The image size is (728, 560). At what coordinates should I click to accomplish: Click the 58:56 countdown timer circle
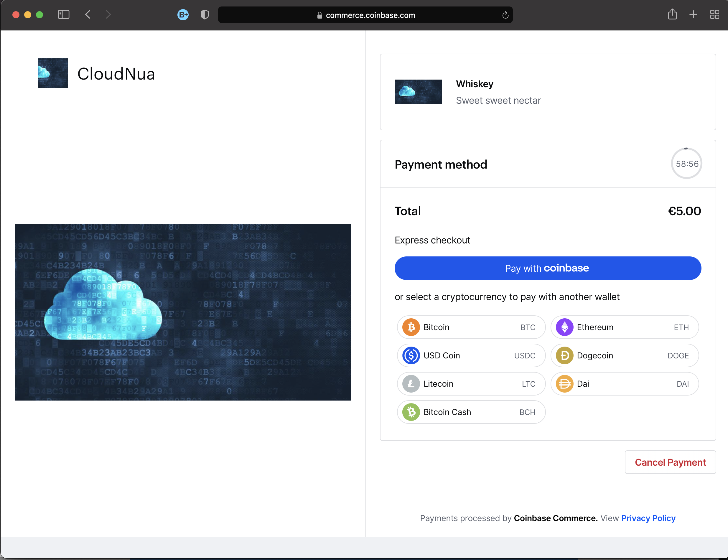point(686,164)
